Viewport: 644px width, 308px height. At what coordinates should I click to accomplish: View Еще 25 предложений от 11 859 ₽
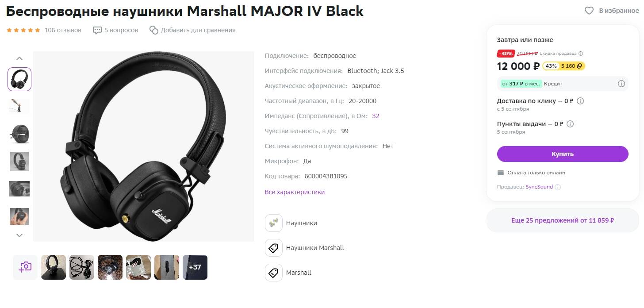[x=563, y=220]
